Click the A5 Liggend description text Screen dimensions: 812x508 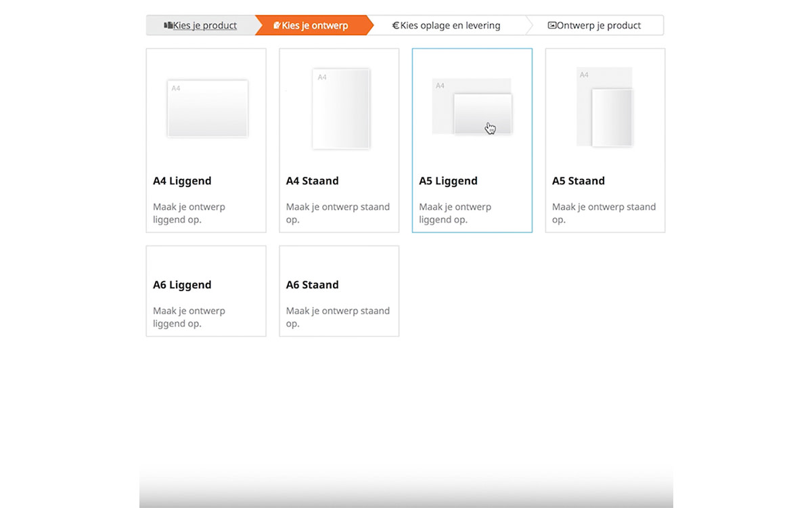(x=455, y=213)
